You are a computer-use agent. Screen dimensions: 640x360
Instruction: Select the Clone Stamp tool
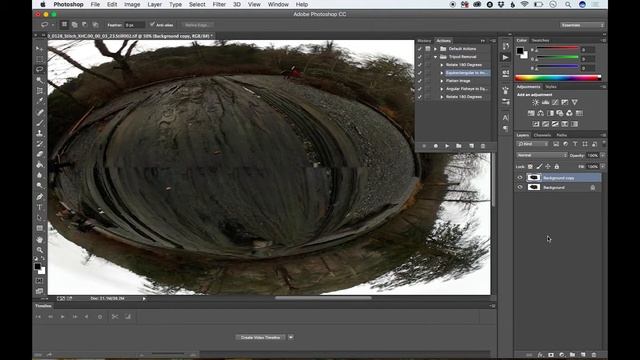point(40,133)
